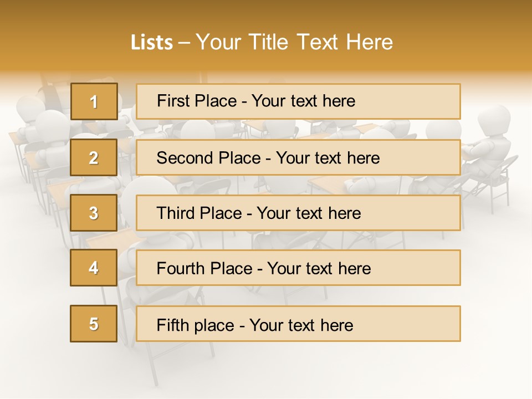Click the orange header band above the title

(x=266, y=12)
